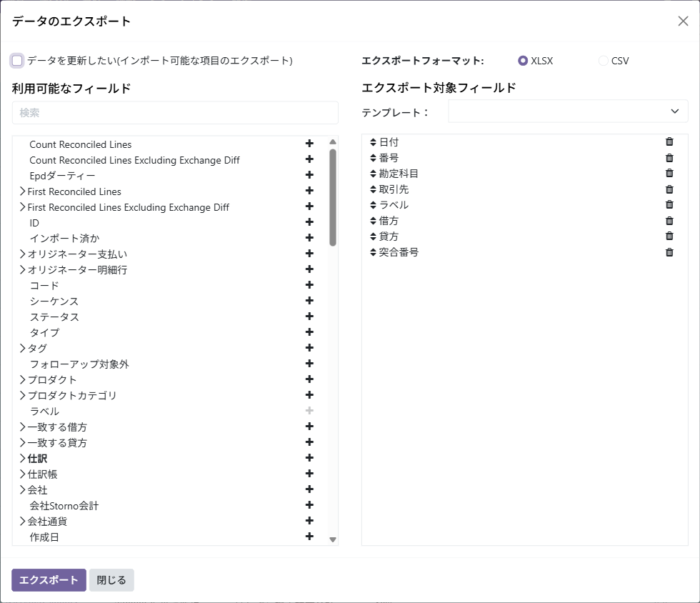Delete 突合番号 export field
The width and height of the screenshot is (700, 603).
669,252
